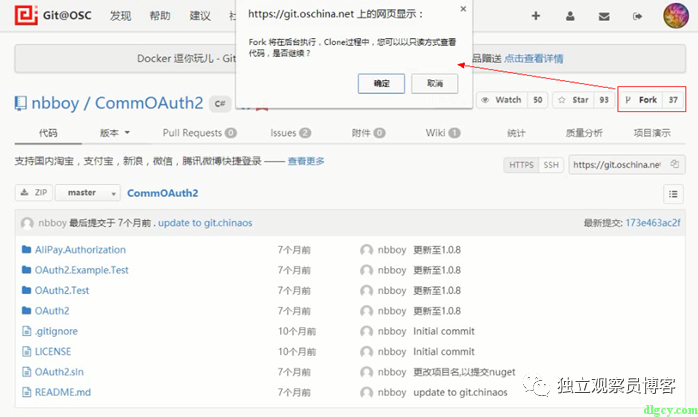Image resolution: width=698 pixels, height=417 pixels.
Task: Click the clone URL input field
Action: coord(618,165)
